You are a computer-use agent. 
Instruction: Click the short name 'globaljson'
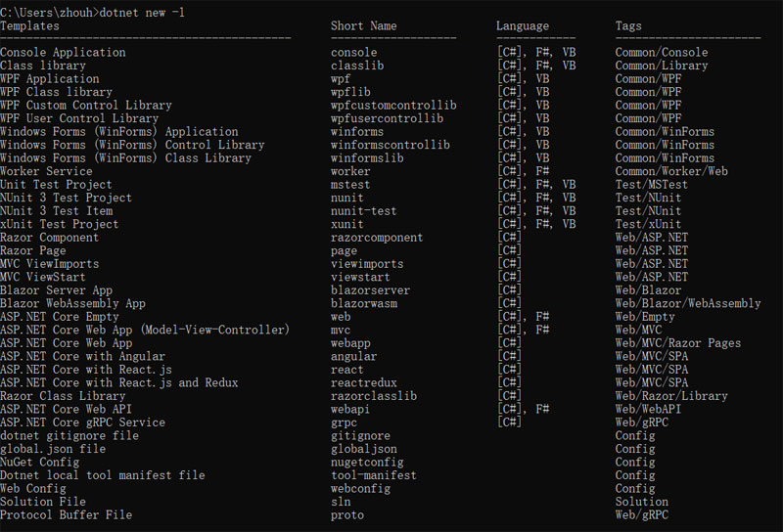coord(364,449)
